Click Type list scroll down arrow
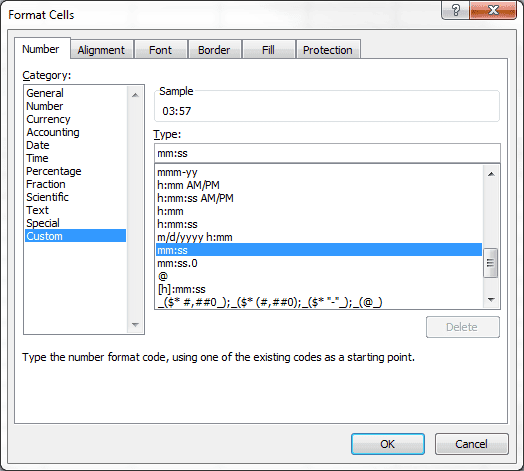The height and width of the screenshot is (471, 524). (x=491, y=300)
